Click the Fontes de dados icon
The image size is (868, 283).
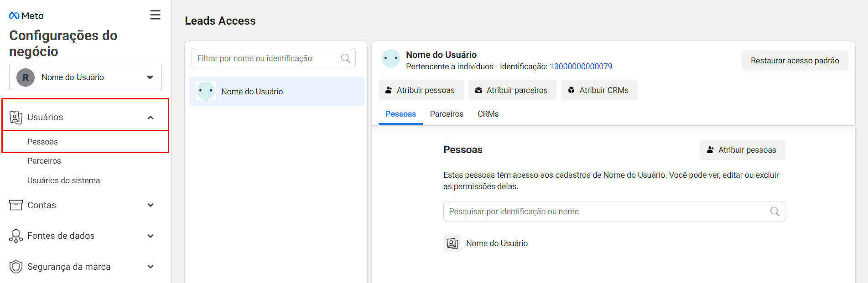coord(16,236)
